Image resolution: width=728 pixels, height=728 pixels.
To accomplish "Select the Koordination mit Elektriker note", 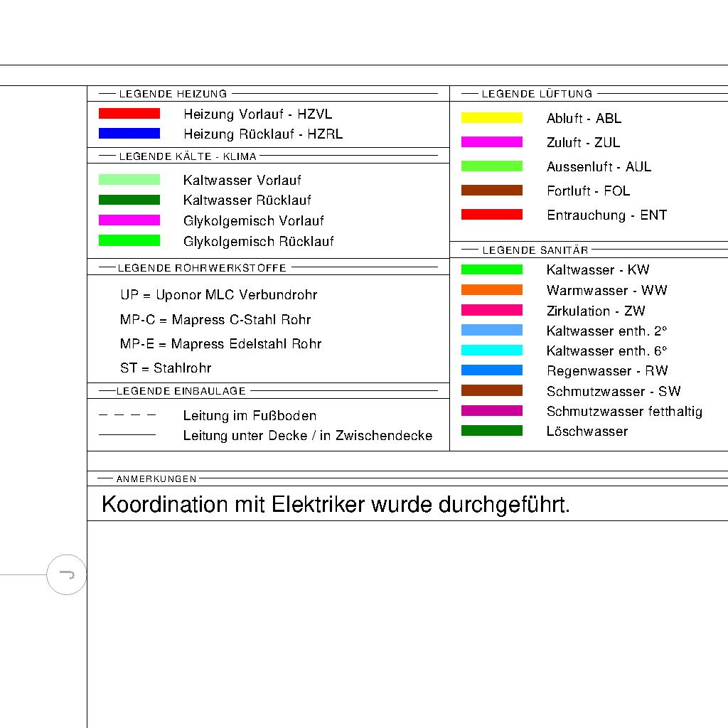I will tap(336, 505).
